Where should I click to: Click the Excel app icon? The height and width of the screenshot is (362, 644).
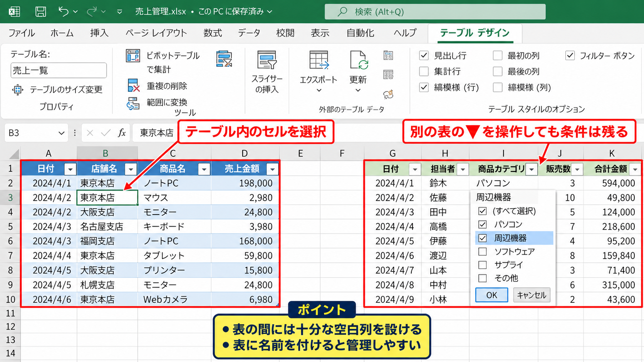click(14, 12)
